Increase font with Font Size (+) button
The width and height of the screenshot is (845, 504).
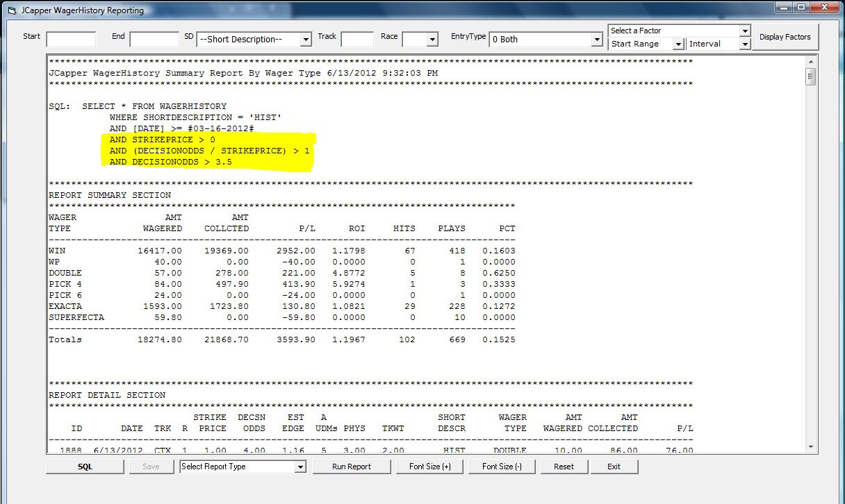429,467
